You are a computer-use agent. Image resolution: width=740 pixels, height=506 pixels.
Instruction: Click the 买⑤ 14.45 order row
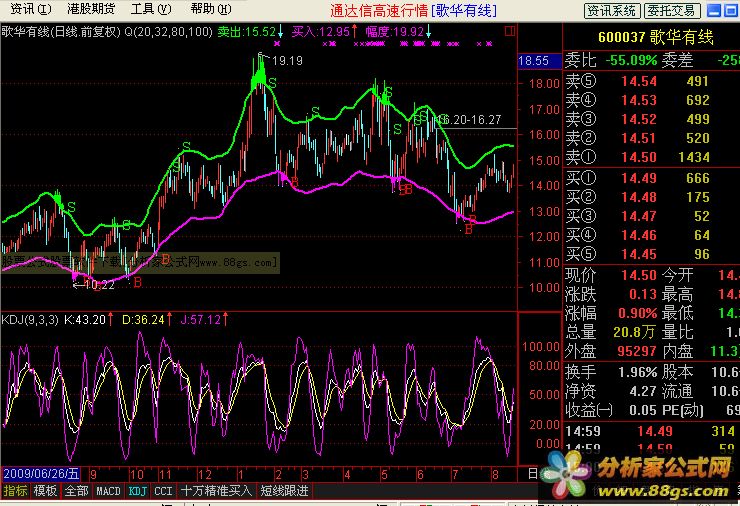pyautogui.click(x=651, y=254)
